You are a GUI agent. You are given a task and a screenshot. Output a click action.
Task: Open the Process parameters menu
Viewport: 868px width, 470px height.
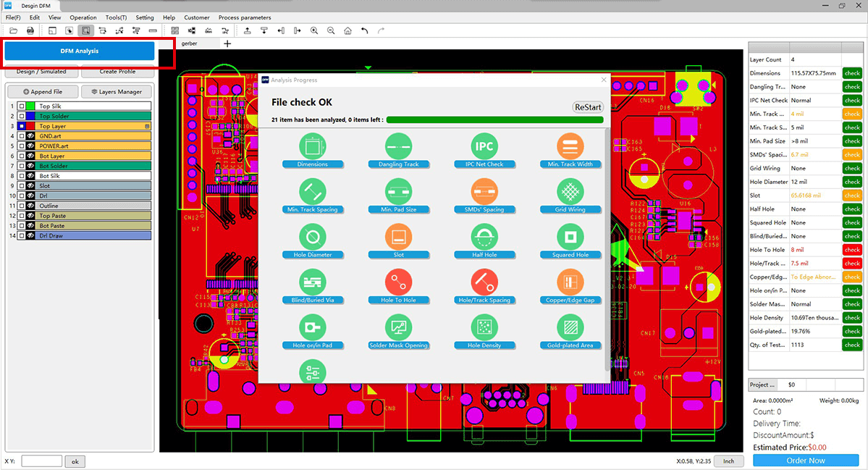point(245,17)
